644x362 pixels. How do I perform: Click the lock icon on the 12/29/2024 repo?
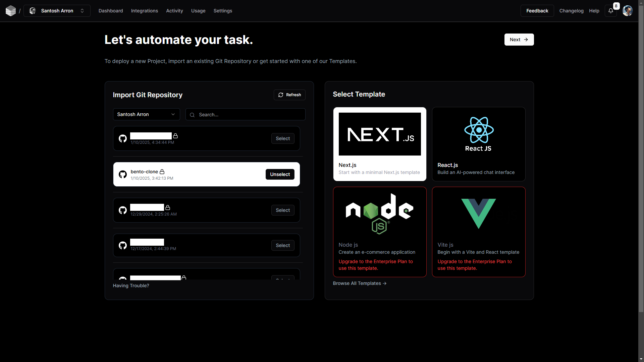point(168,207)
